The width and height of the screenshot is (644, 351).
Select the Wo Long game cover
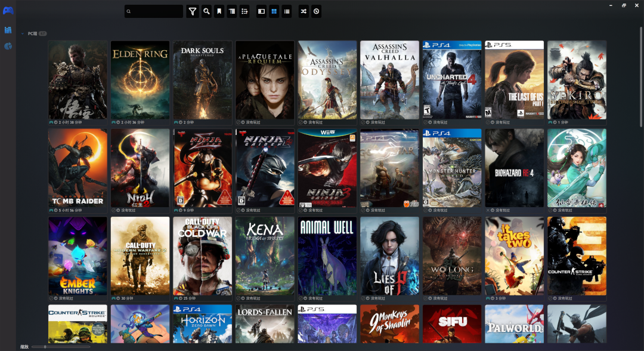coord(452,255)
